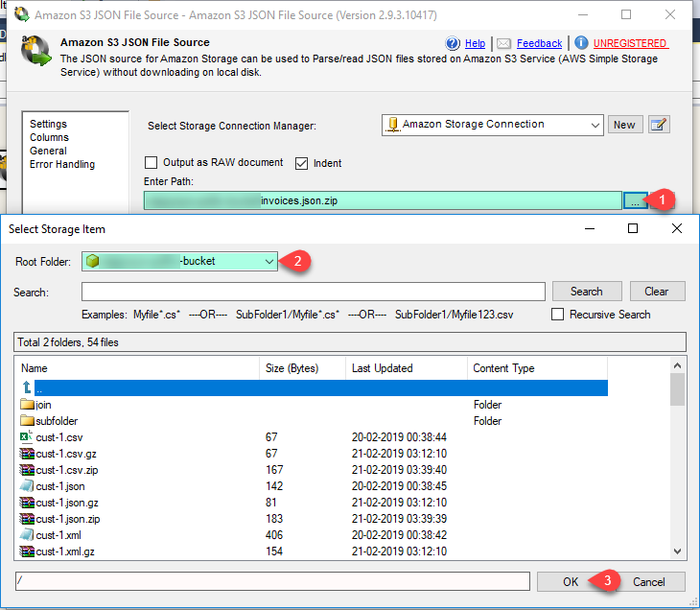Toggle Output as RAW document checkbox
This screenshot has height=610, width=700.
coord(151,162)
